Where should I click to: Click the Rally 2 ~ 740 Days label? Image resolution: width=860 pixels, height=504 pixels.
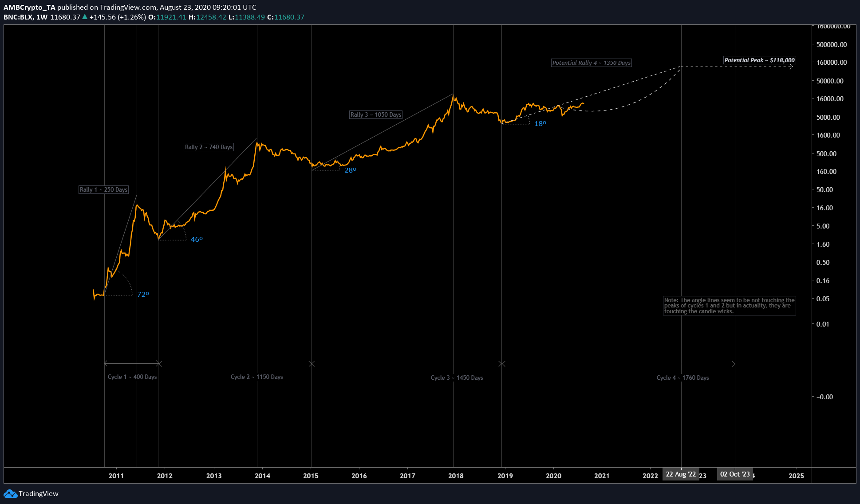tap(209, 147)
